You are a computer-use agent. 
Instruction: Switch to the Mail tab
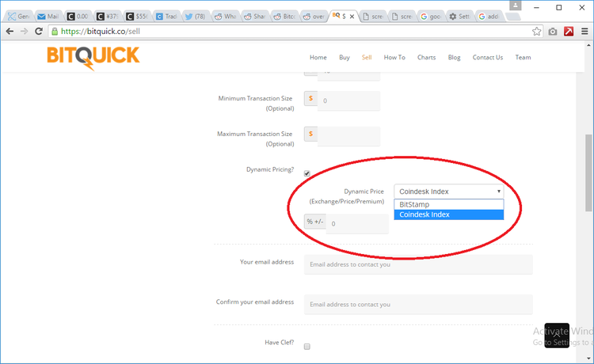click(x=48, y=17)
